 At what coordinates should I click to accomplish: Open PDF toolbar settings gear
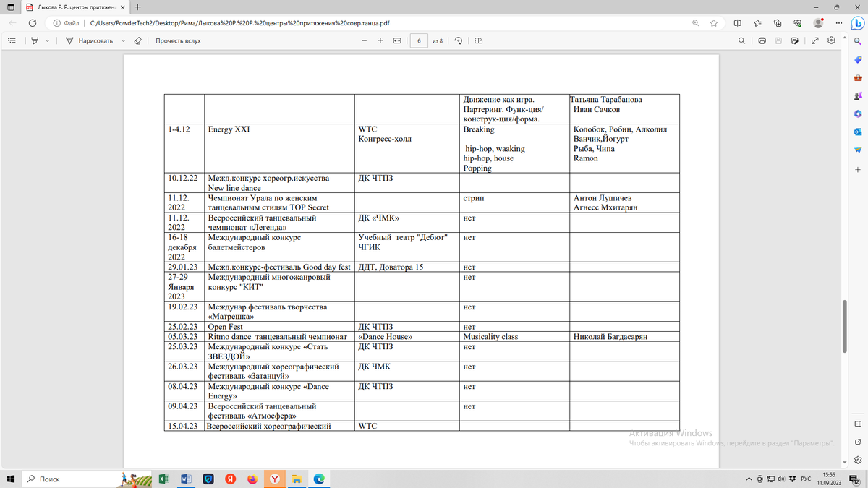(832, 40)
